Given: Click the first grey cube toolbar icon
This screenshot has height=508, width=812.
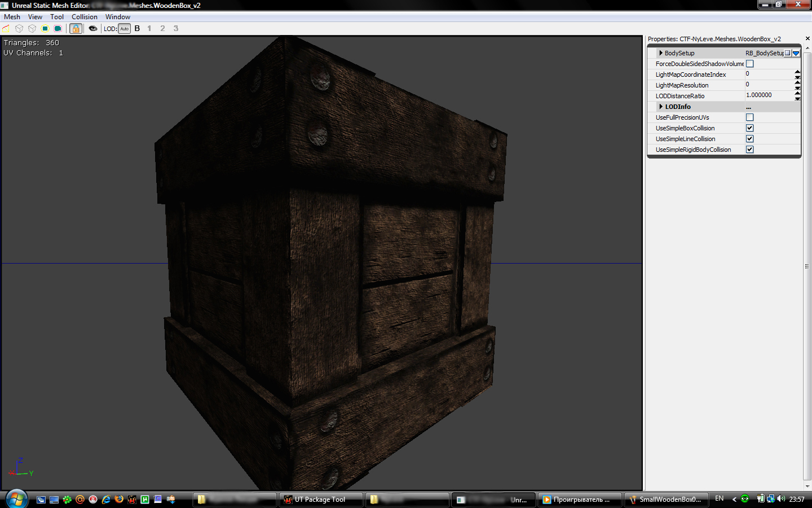Looking at the screenshot, I should [x=19, y=28].
